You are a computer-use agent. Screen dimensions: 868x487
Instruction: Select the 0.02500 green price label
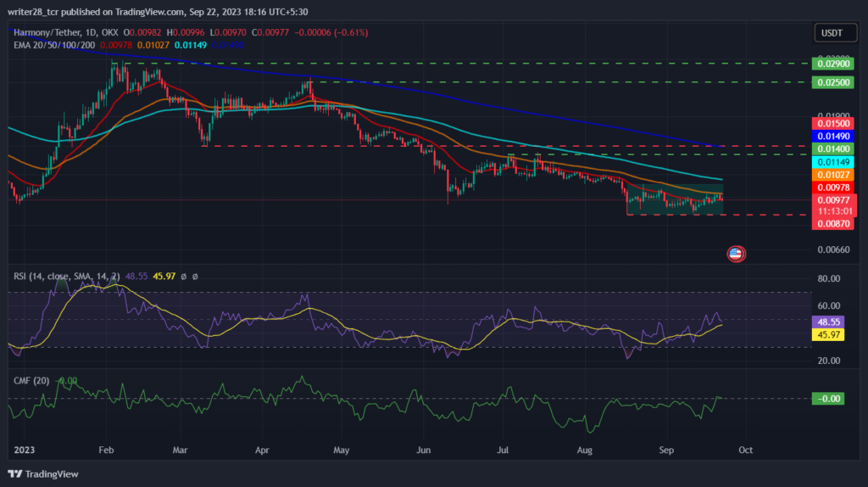point(833,82)
